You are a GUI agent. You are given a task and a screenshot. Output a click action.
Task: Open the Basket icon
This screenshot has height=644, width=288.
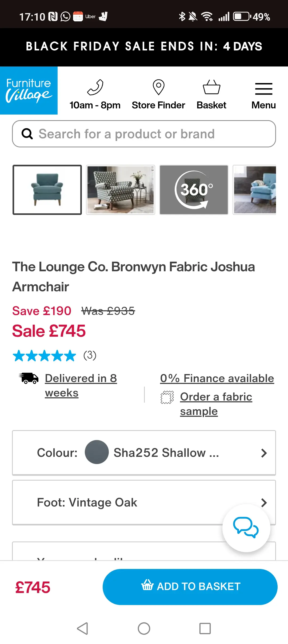coord(211,88)
